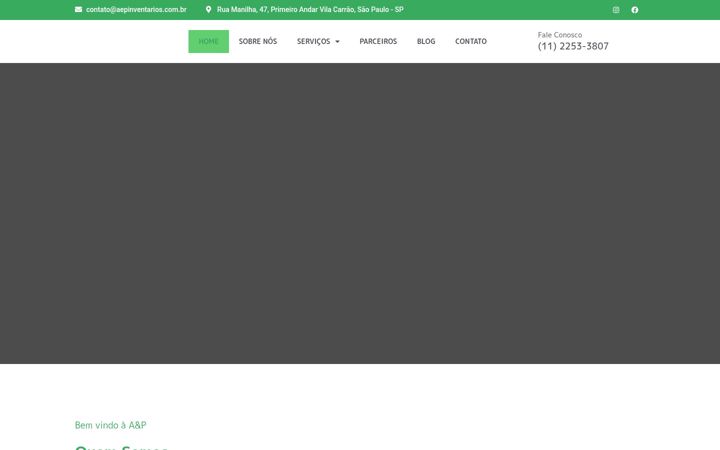Viewport: 720px width, 450px height.
Task: Open the Instagram social icon
Action: click(x=616, y=10)
